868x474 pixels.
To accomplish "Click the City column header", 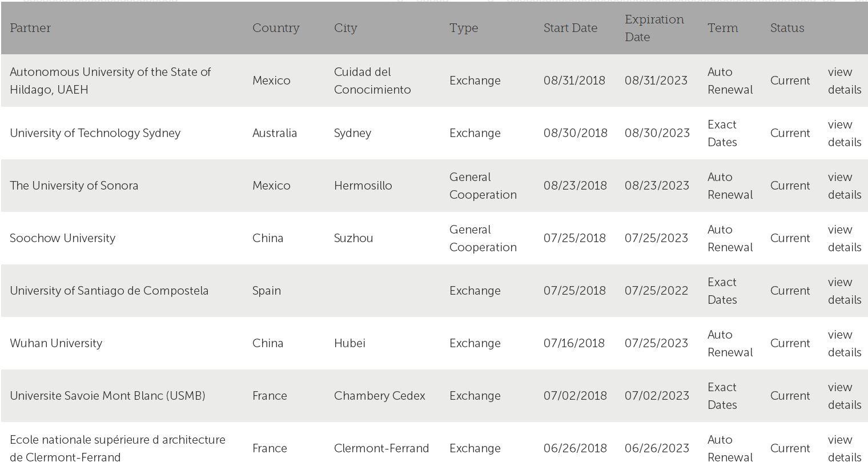I will pos(345,28).
